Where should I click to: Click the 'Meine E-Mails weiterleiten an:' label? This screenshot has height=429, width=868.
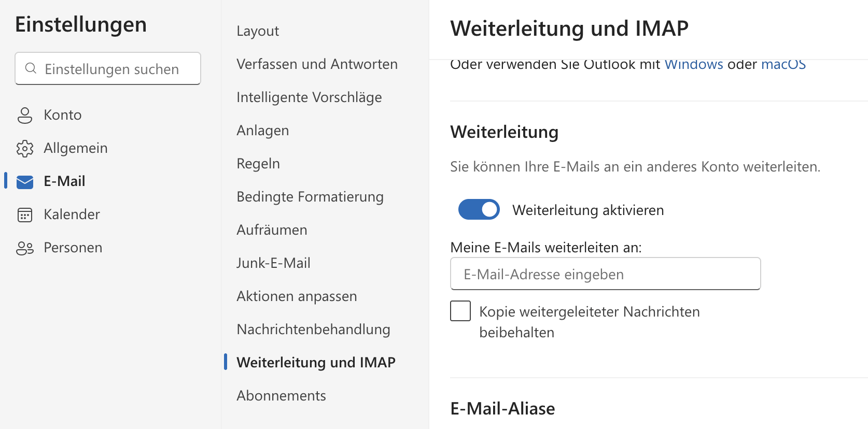tap(546, 247)
